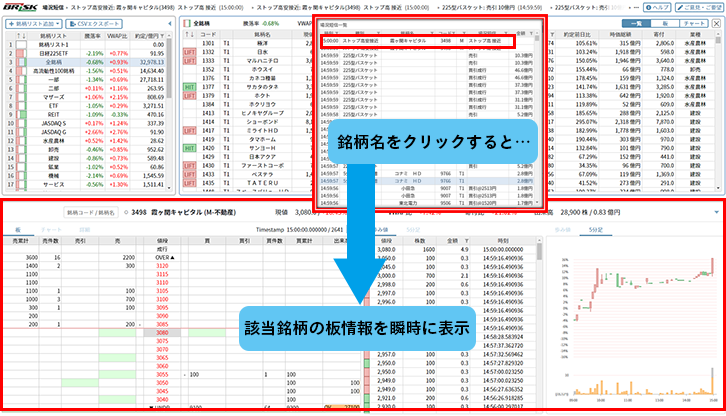
Task: Click highlighted コナミ ＨＤ row in news list
Action: [x=426, y=181]
